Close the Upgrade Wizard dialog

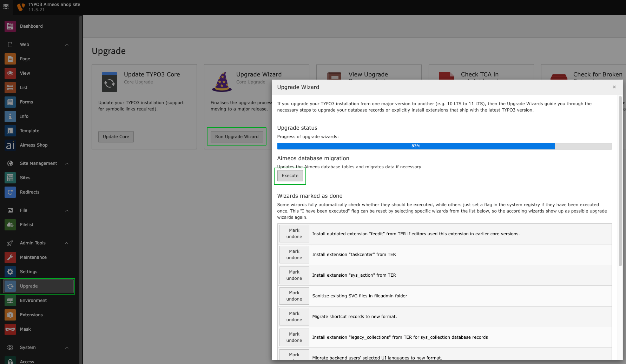pos(614,87)
